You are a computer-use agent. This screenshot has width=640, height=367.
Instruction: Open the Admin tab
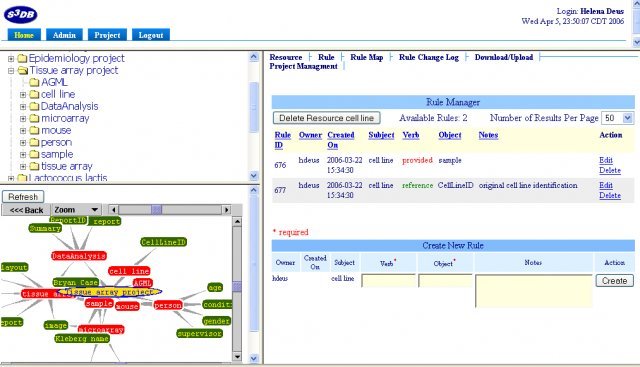pos(64,35)
